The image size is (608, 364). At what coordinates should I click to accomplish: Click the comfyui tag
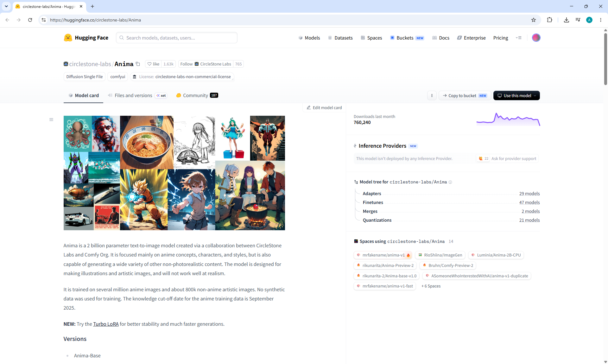tap(118, 77)
